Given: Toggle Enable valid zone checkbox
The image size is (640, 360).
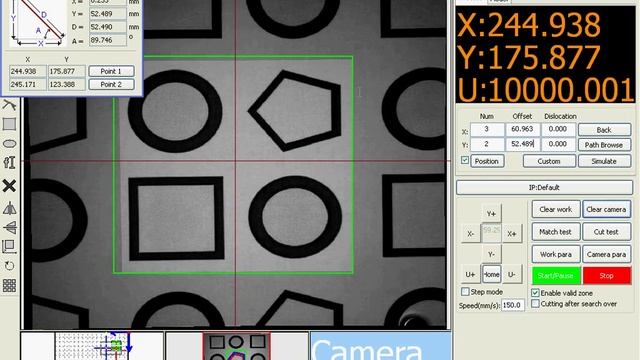Looking at the screenshot, I should 535,293.
